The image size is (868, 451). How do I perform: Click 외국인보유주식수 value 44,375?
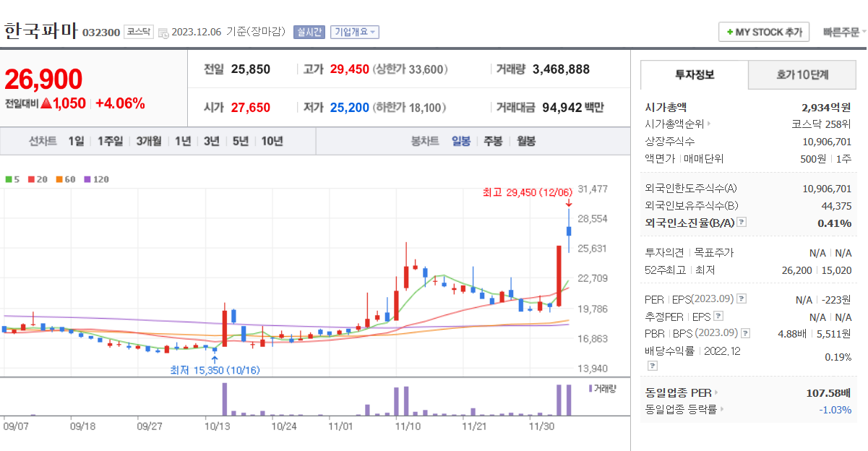pyautogui.click(x=837, y=205)
